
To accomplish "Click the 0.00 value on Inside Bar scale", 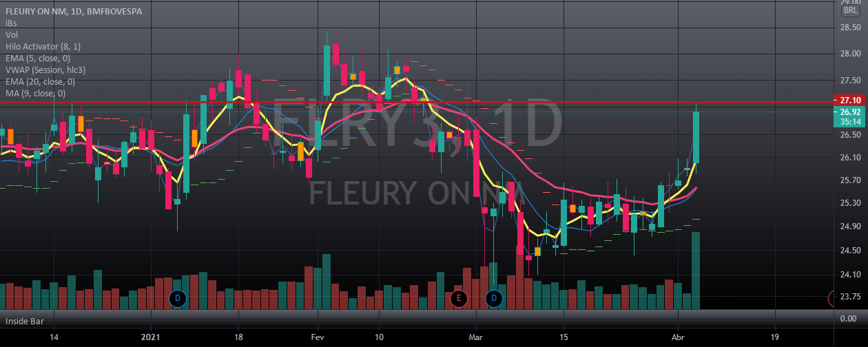I will coord(847,319).
